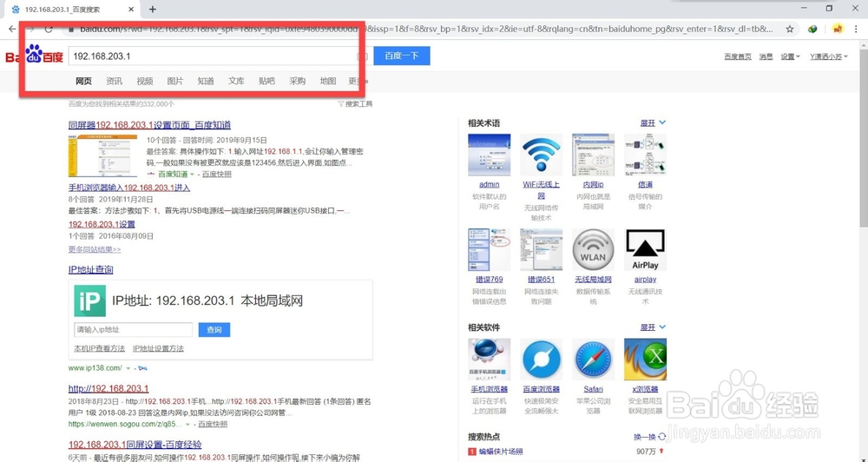Open the 手机浏览器输入192.168.203.1进入 link
The height and width of the screenshot is (462, 868).
(129, 188)
